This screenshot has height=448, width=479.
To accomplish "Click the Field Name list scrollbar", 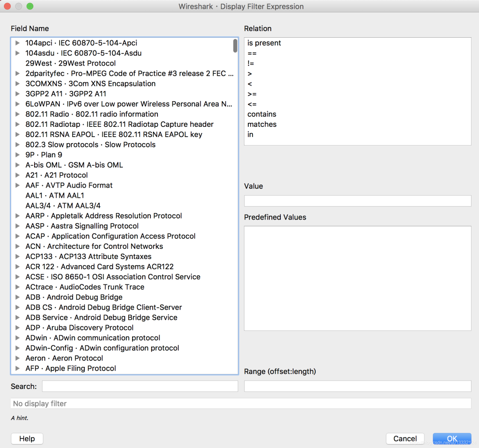I will click(235, 46).
